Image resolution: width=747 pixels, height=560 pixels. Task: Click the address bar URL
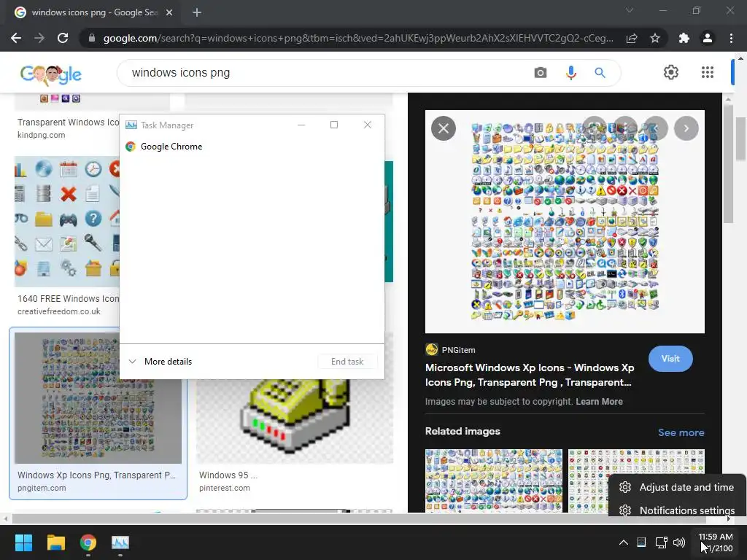tap(358, 38)
